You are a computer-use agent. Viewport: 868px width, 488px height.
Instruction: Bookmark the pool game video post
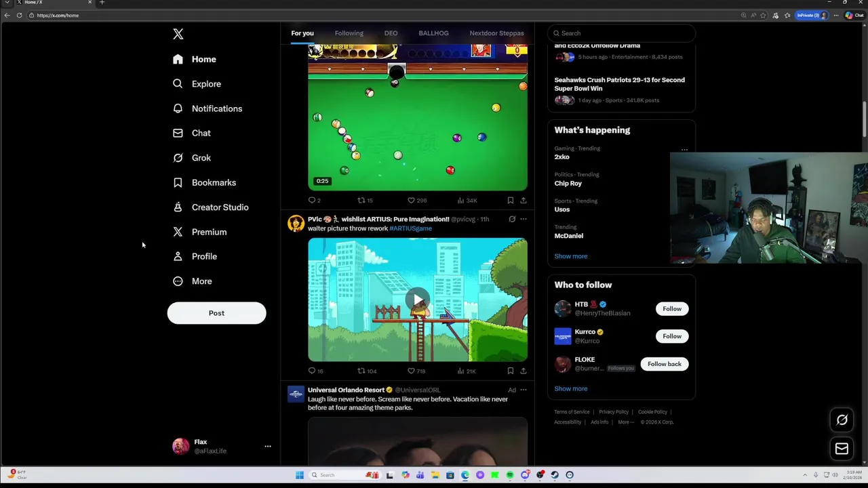510,200
